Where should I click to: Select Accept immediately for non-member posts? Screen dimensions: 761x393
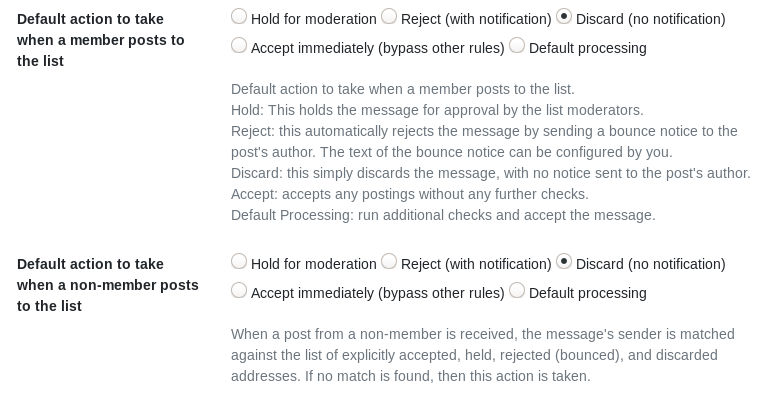[x=239, y=291]
